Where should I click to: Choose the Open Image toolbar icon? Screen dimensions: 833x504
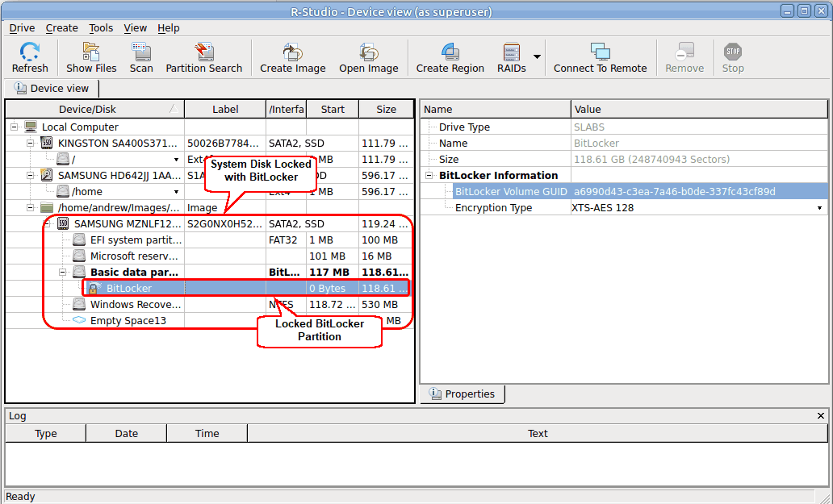369,52
